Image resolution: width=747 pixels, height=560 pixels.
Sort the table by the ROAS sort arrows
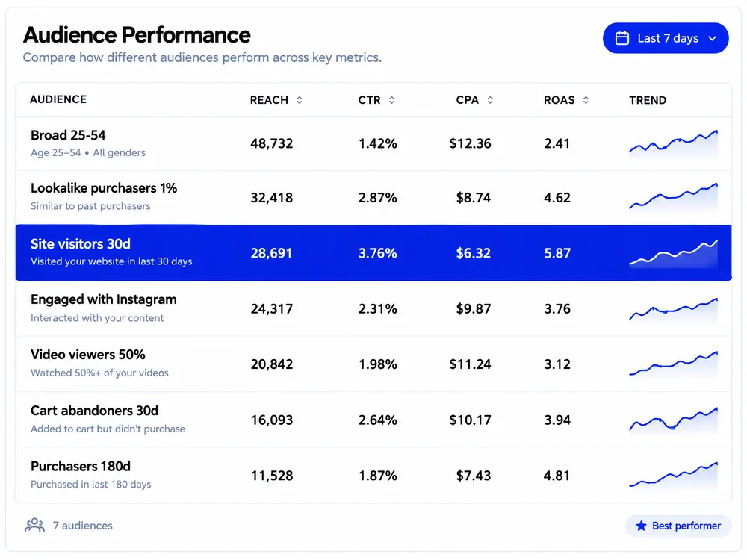(586, 100)
